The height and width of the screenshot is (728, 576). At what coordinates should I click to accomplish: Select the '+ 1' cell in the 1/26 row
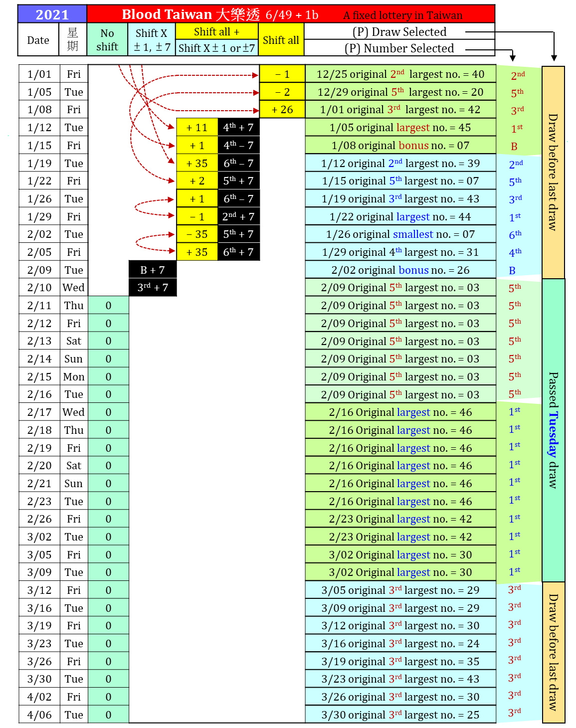[197, 198]
